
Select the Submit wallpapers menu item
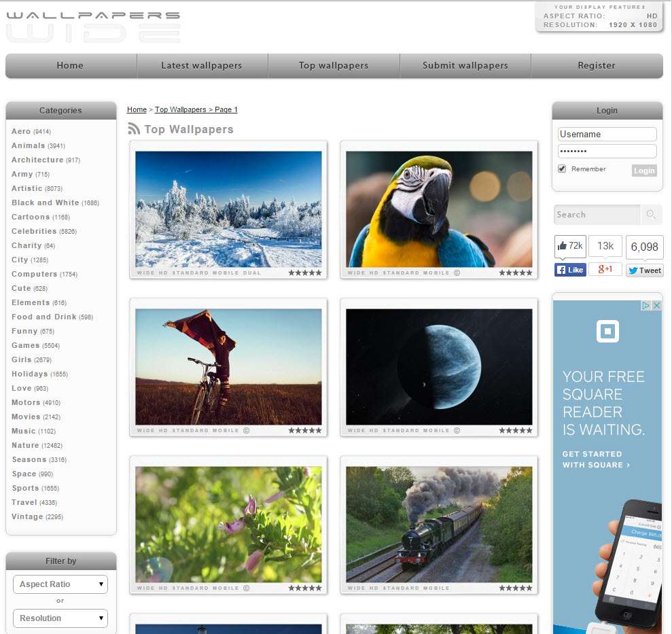(x=465, y=65)
